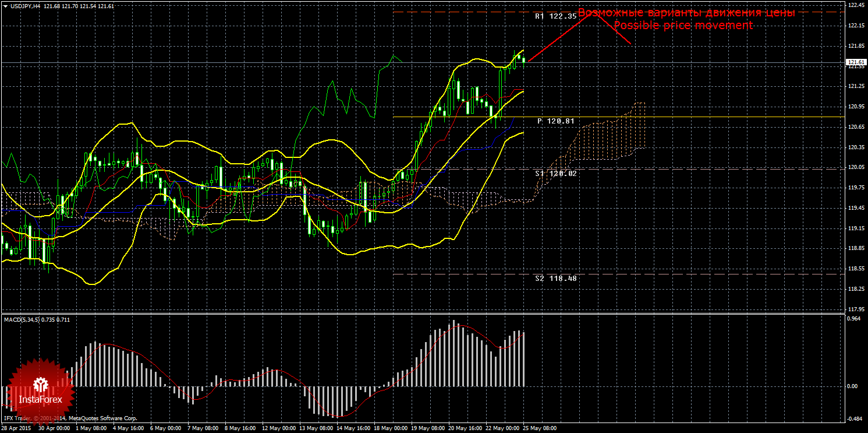
Task: Click the P 120.81 pivot label
Action: (555, 121)
